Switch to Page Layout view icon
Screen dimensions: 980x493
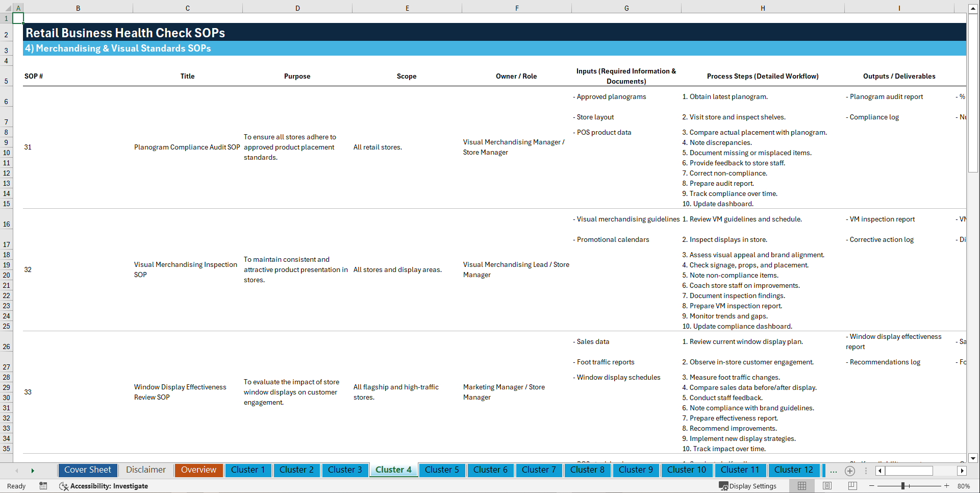tap(826, 486)
